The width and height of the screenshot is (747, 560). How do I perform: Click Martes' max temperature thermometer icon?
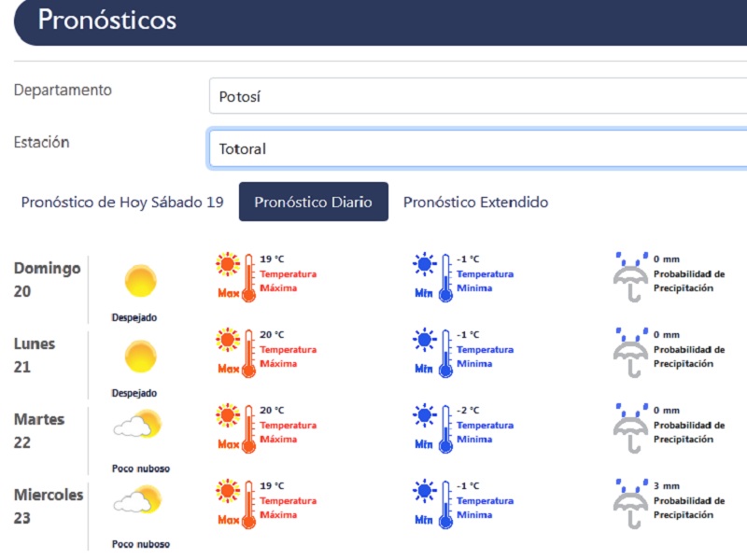point(236,427)
